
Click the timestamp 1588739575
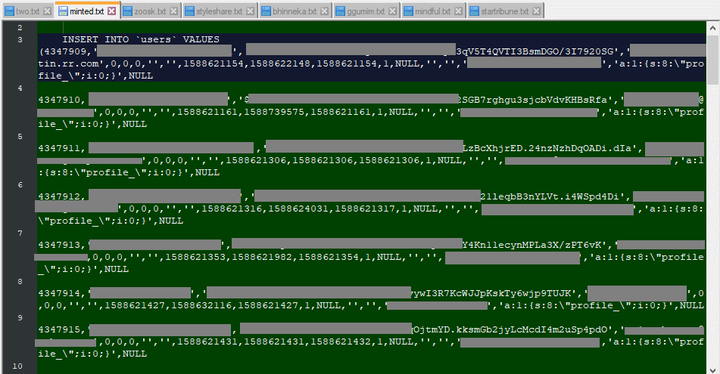pos(274,112)
